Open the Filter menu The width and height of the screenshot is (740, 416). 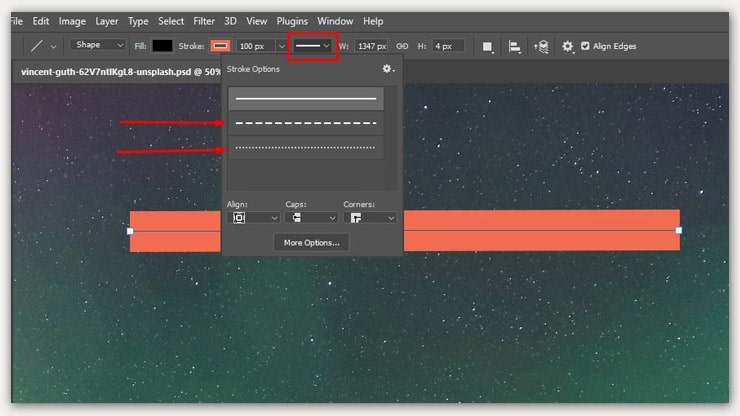point(204,21)
